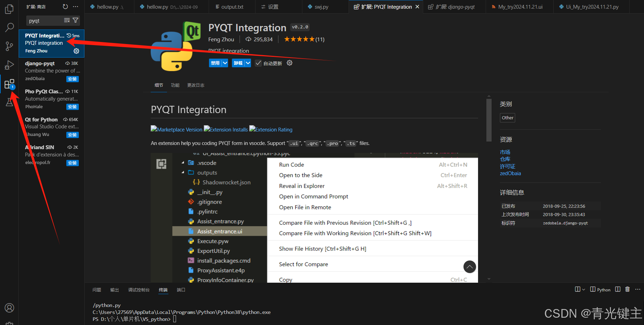This screenshot has height=325, width=644.
Task: Open the extensions filter funnel icon
Action: point(76,20)
